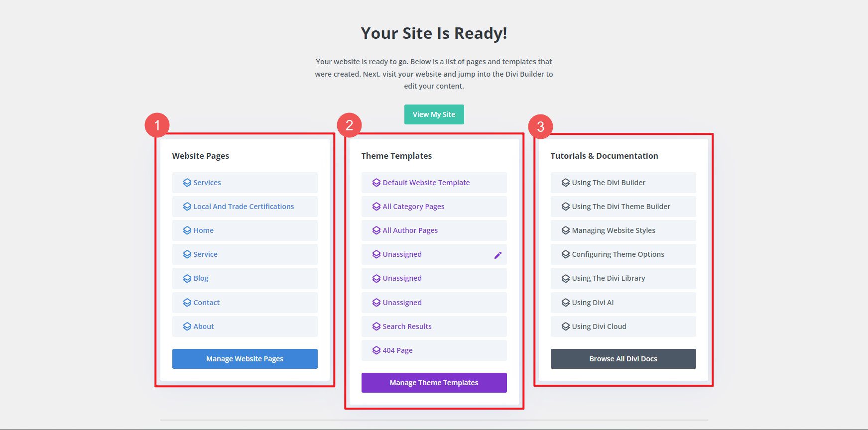The width and height of the screenshot is (868, 430).
Task: Click the icon beside Search Results
Action: [376, 326]
